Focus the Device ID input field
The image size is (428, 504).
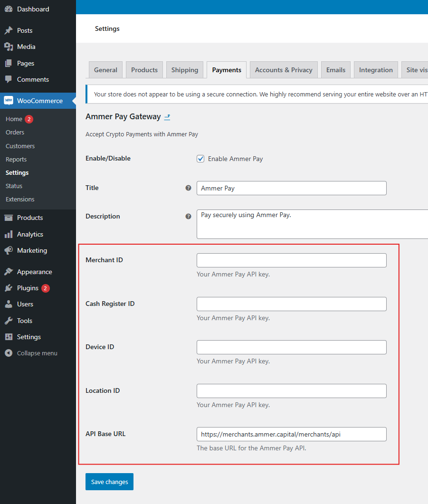pos(292,347)
